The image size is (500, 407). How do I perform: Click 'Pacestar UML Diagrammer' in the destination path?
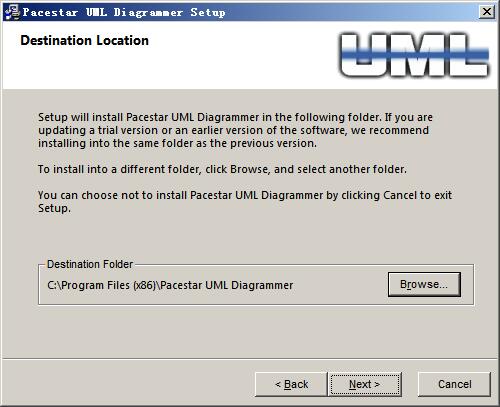point(227,285)
